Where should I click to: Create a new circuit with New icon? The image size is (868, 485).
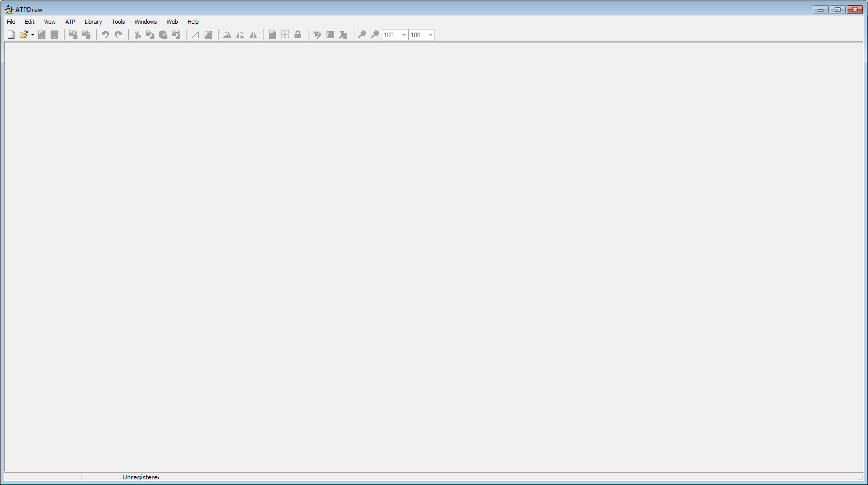[11, 35]
